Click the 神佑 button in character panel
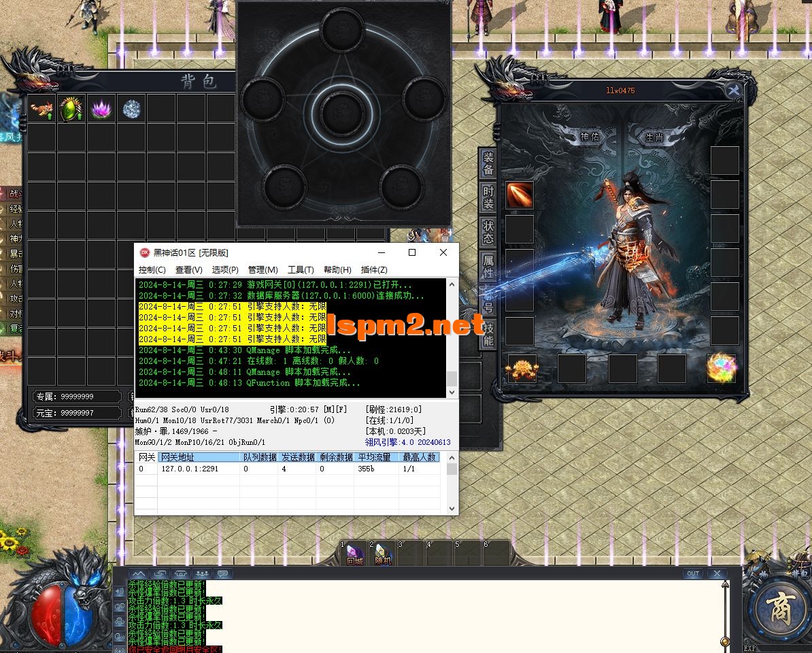Screen dimensions: 812x653 coord(589,137)
